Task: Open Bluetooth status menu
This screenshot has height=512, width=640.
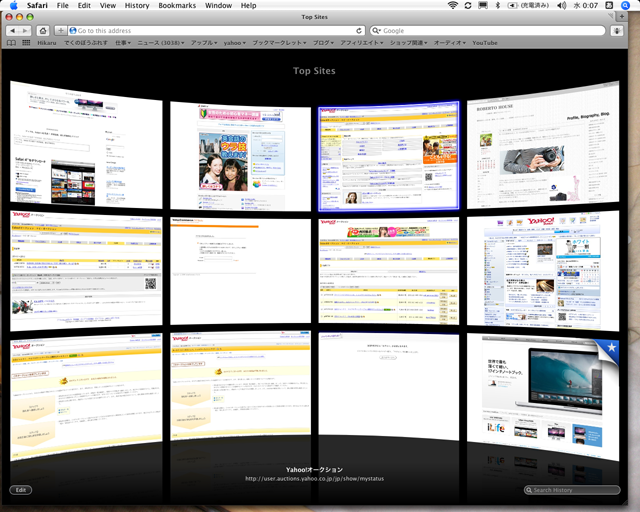Action: pyautogui.click(x=498, y=5)
